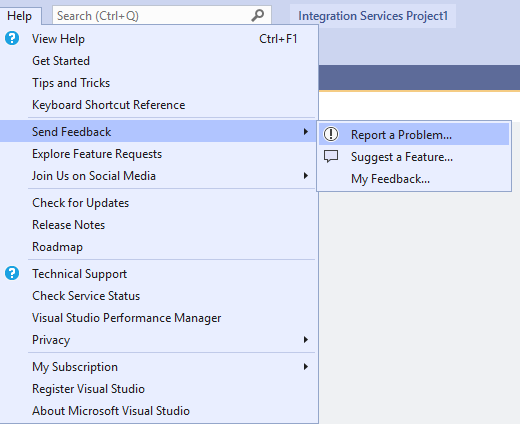Choose Get Started from Help menu
The height and width of the screenshot is (424, 520).
(158, 61)
